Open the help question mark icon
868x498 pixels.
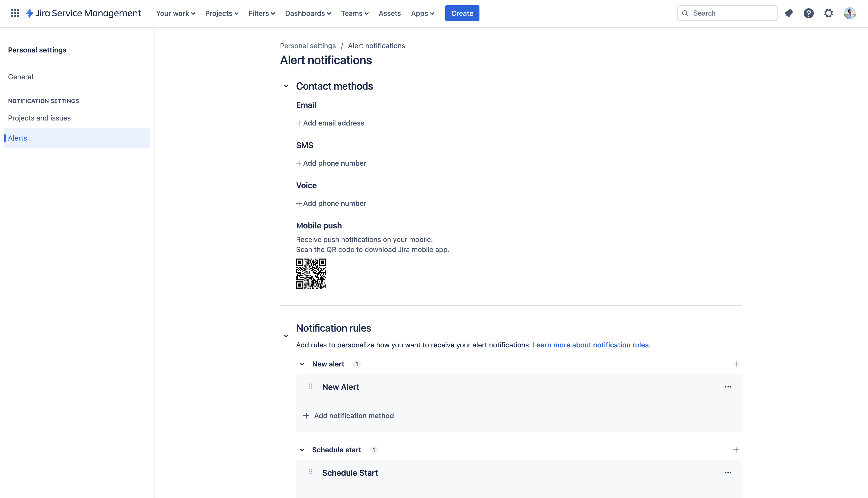click(808, 13)
